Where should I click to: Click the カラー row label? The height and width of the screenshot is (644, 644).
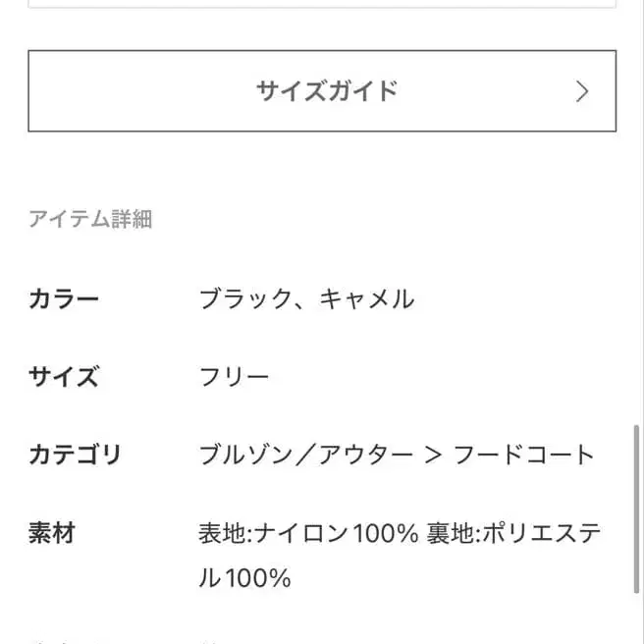click(65, 298)
